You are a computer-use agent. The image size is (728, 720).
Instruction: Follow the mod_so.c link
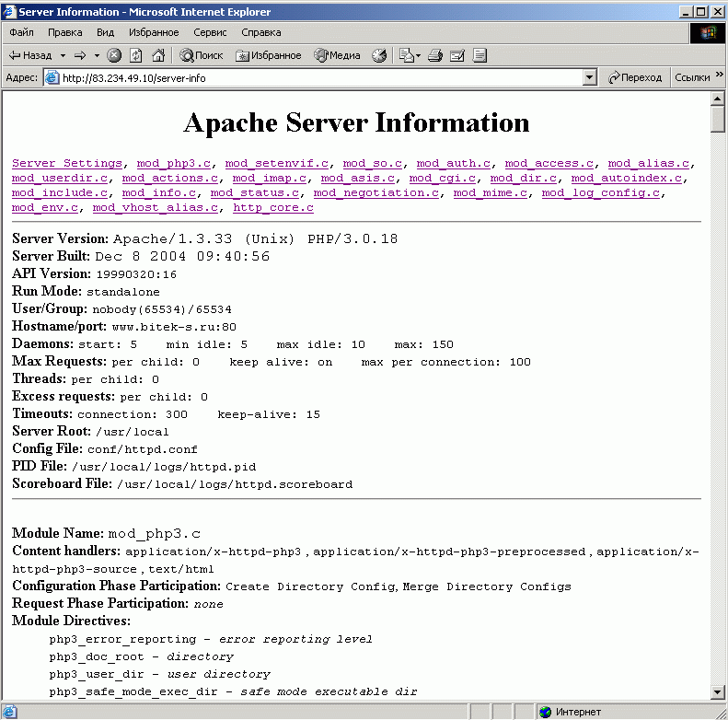click(x=373, y=164)
